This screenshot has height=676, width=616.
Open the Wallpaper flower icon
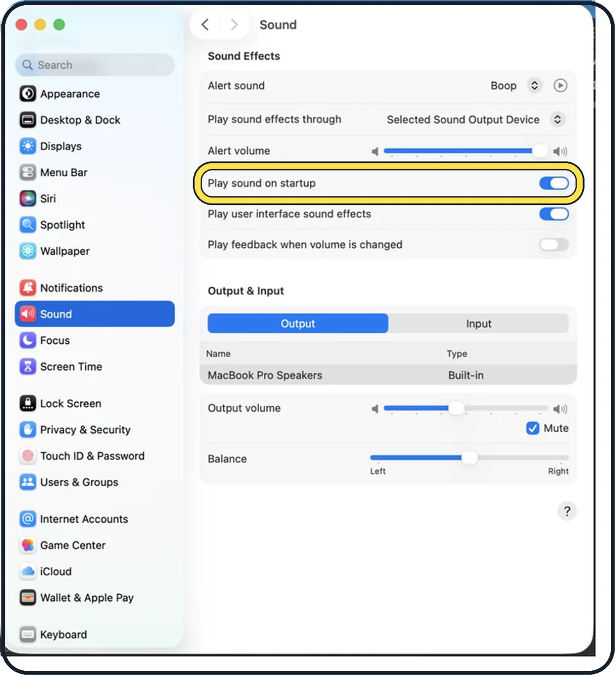tap(28, 251)
